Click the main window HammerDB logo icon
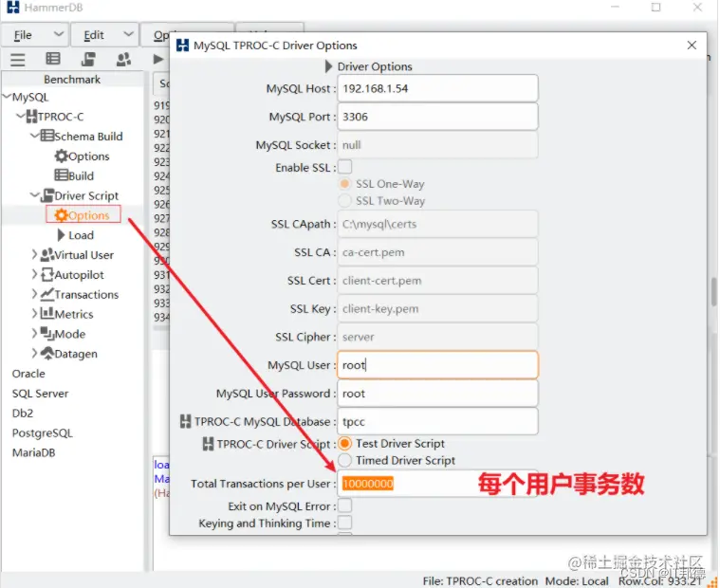 pyautogui.click(x=13, y=7)
